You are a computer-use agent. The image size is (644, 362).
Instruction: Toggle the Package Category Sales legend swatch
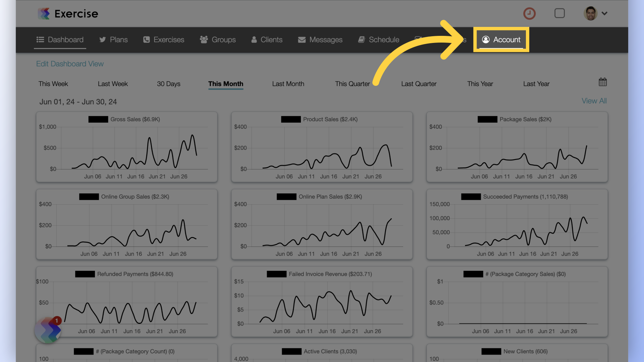pos(473,274)
